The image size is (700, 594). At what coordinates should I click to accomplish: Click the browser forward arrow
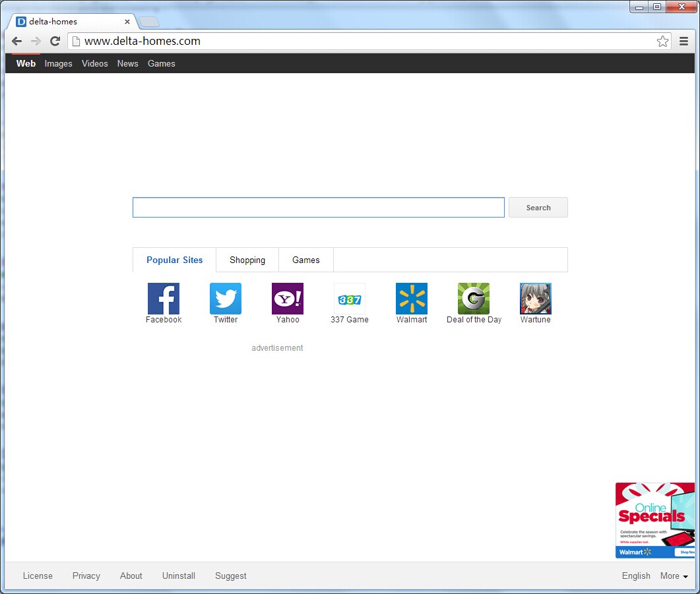(36, 42)
